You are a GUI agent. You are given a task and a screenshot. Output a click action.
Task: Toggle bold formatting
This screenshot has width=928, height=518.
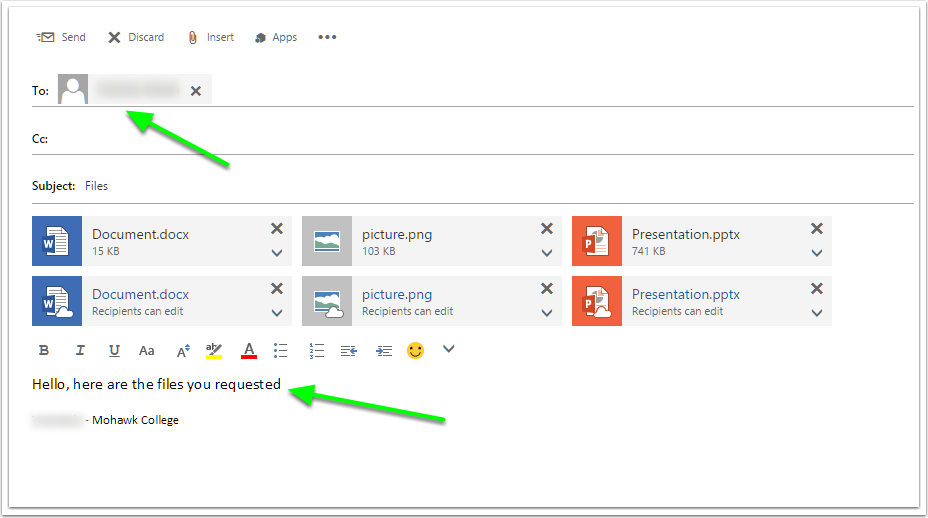point(44,351)
